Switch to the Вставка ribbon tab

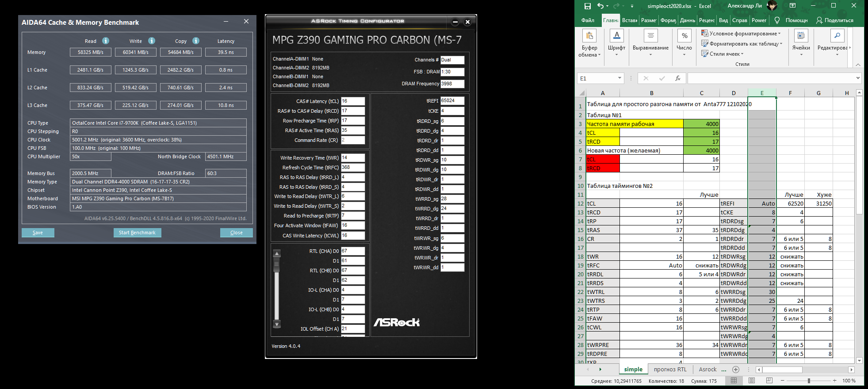(630, 20)
